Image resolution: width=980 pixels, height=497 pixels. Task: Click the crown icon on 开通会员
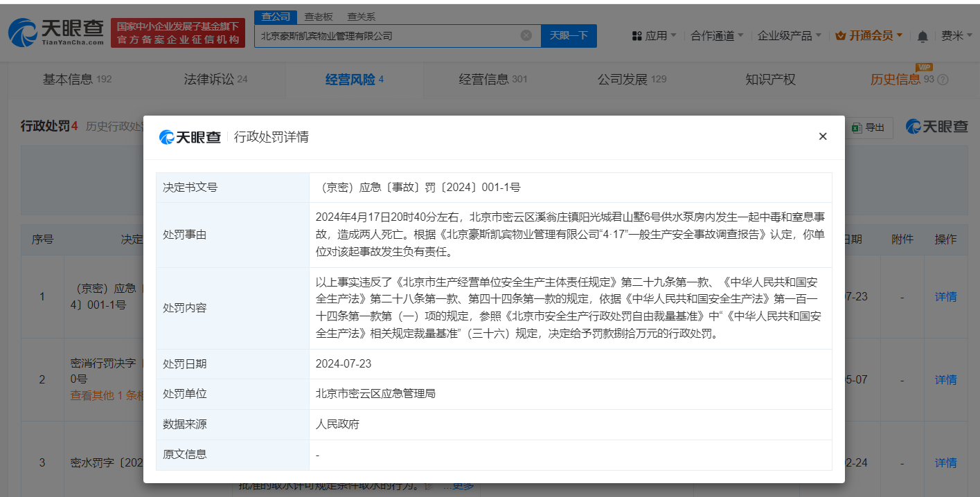tap(840, 35)
